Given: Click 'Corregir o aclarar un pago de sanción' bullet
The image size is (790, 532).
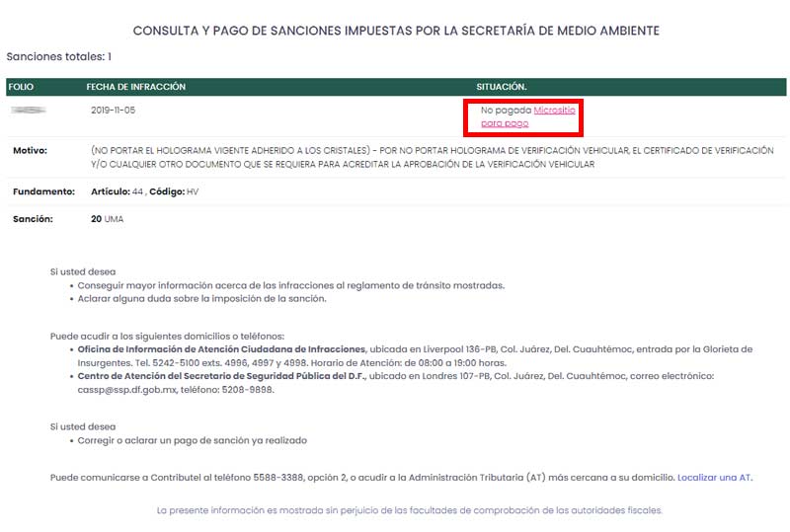Looking at the screenshot, I should pos(192,440).
